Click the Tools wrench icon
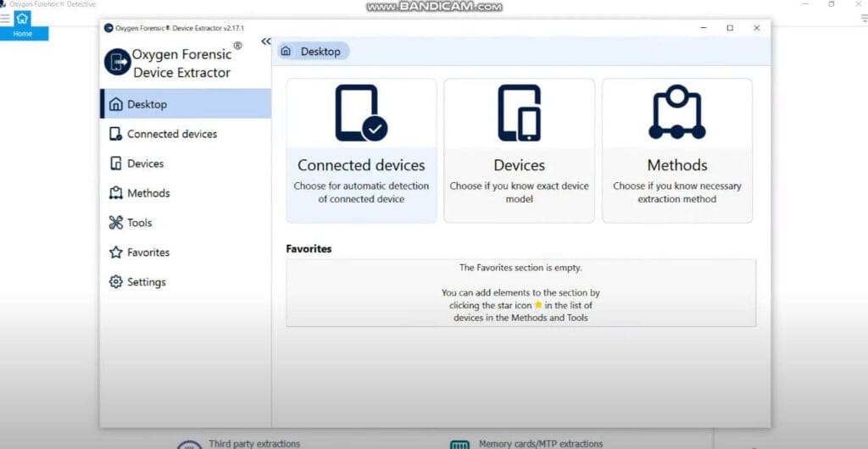The width and height of the screenshot is (868, 449). [115, 223]
